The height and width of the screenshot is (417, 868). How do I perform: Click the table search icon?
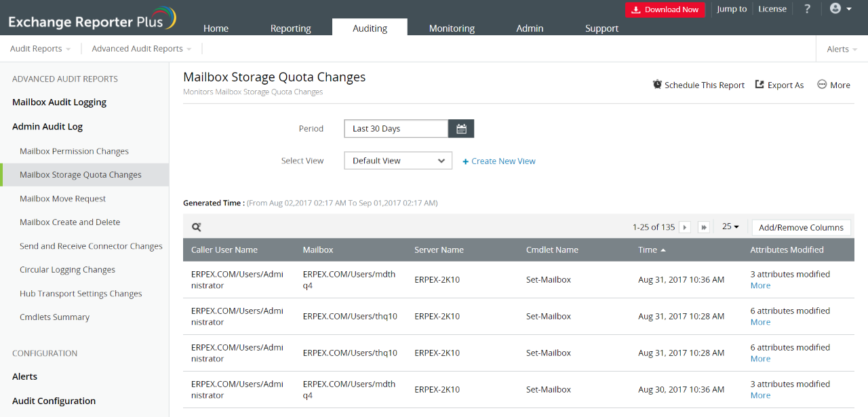pos(197,228)
